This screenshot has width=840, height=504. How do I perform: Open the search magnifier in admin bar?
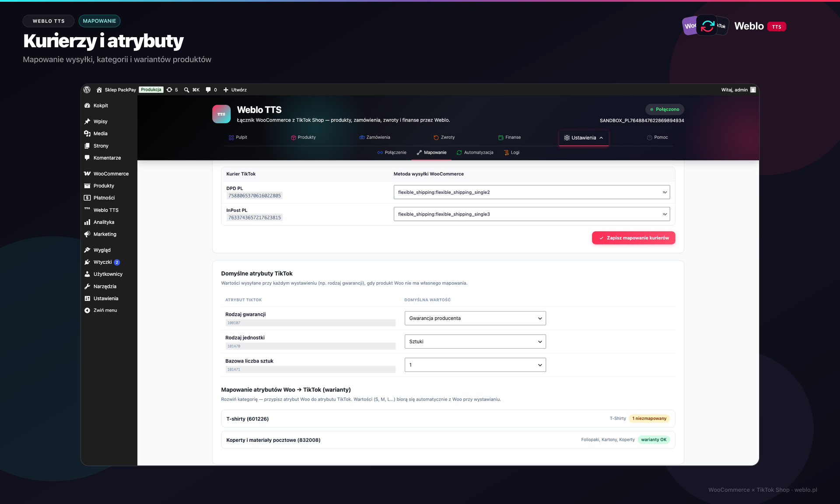click(187, 90)
